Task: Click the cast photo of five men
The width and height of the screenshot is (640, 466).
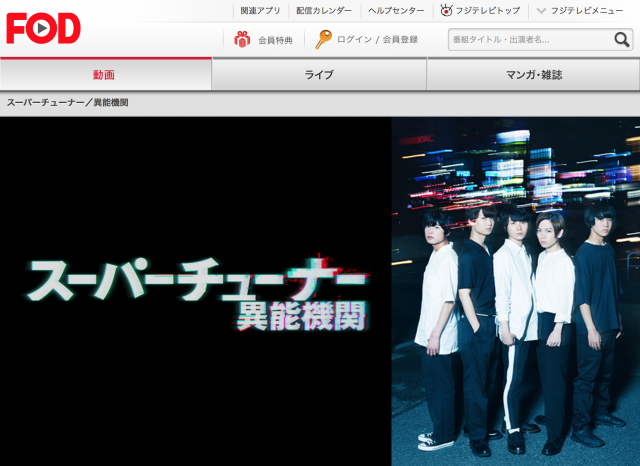Action: 516,291
